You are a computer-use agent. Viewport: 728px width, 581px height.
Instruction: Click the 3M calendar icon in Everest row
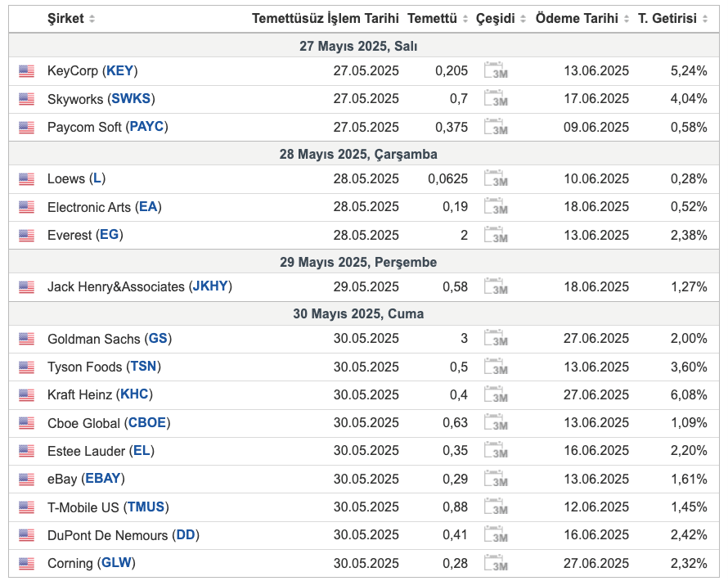click(496, 235)
